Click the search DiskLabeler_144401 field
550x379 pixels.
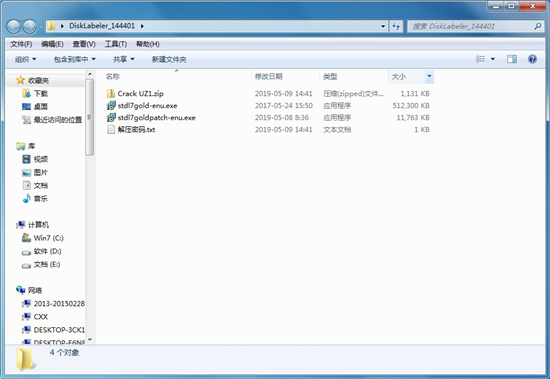pos(475,26)
